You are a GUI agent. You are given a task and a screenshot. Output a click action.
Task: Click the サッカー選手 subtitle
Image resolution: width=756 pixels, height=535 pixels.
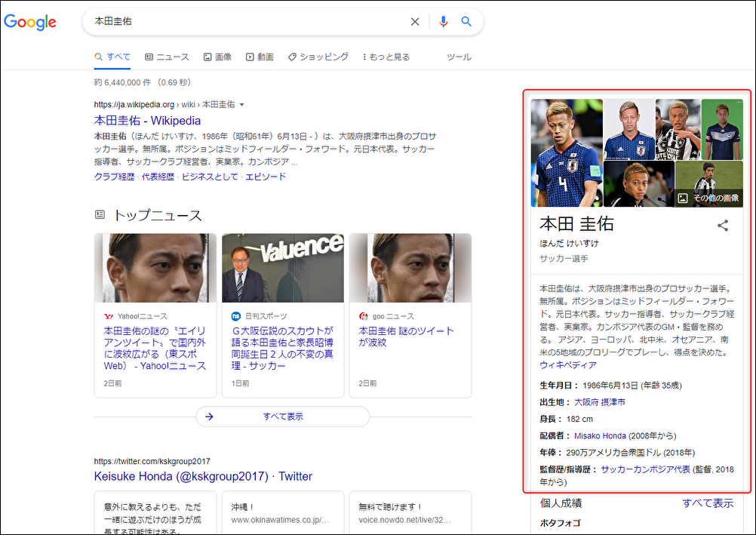[564, 259]
